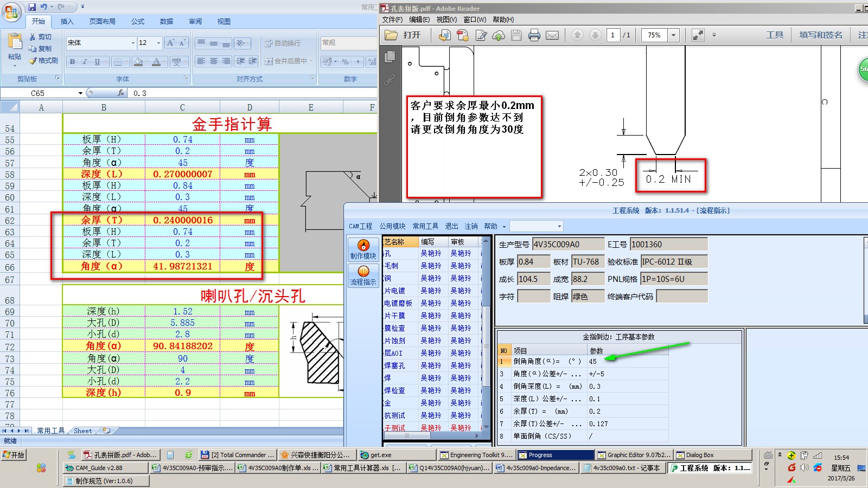
Task: Select the 倒角角度 parameter row value 45
Action: (628, 361)
